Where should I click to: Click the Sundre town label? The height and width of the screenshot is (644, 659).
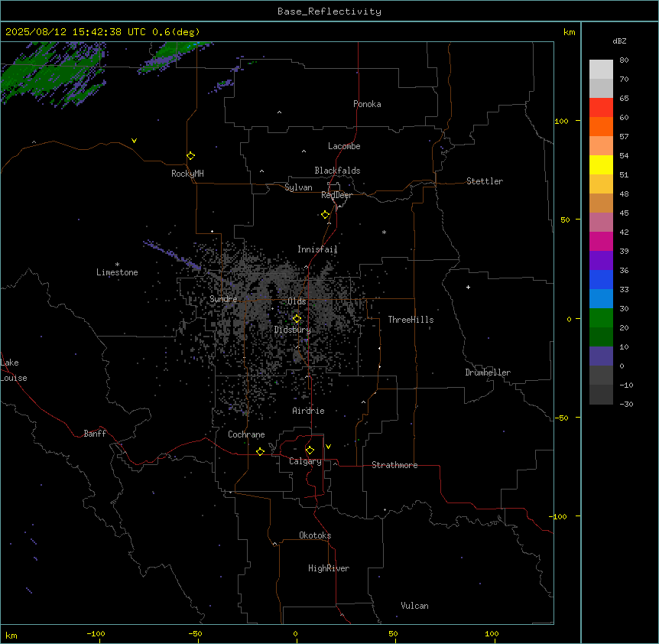coord(223,299)
